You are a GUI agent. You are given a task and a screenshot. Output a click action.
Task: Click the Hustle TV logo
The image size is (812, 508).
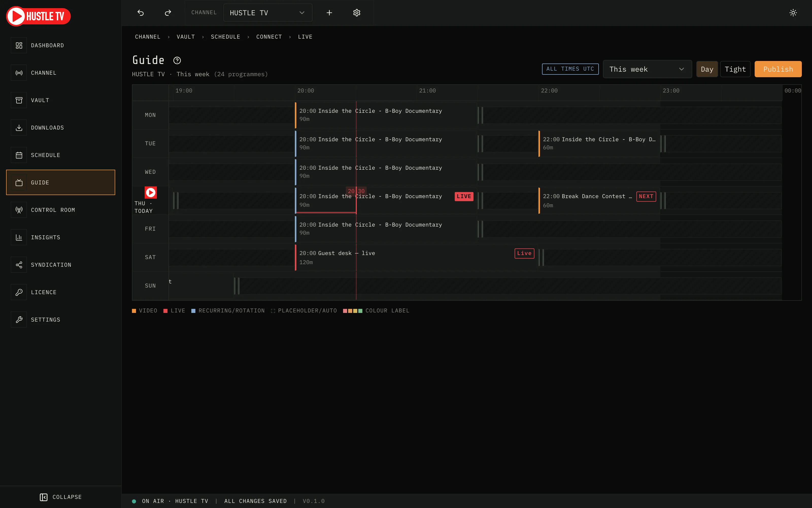click(x=38, y=16)
